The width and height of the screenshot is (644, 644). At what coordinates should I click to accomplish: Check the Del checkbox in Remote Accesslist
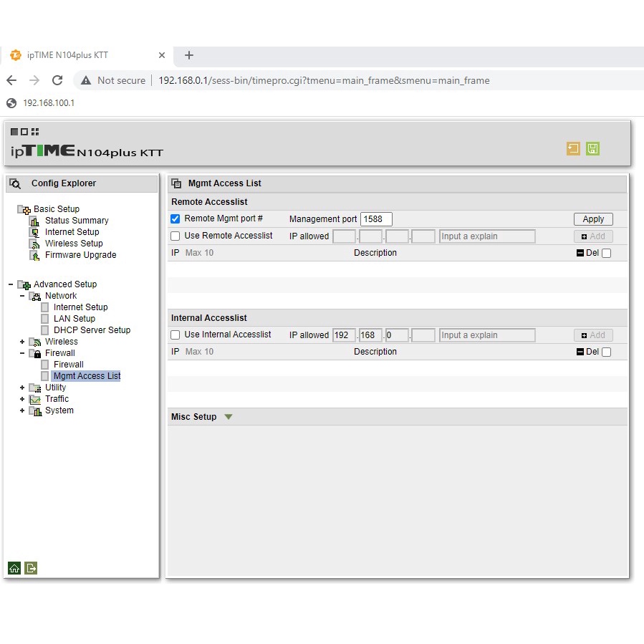607,253
